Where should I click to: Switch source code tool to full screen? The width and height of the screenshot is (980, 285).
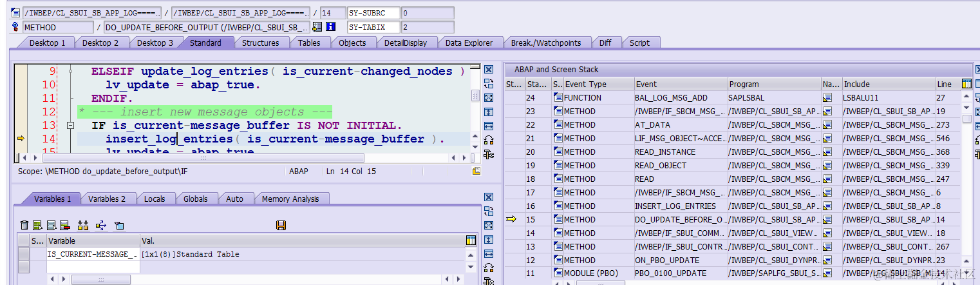(489, 98)
